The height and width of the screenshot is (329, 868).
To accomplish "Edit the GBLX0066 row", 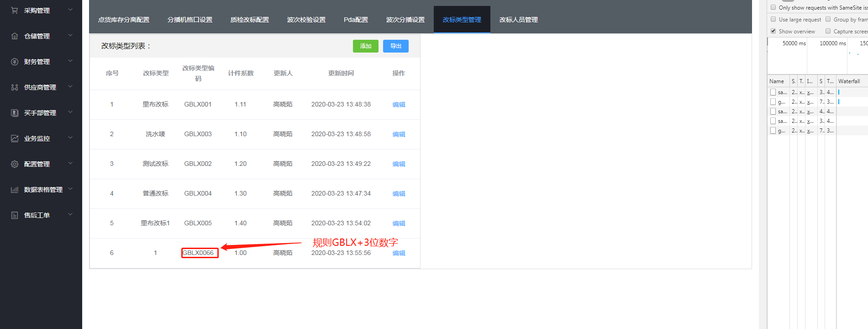I will [399, 253].
